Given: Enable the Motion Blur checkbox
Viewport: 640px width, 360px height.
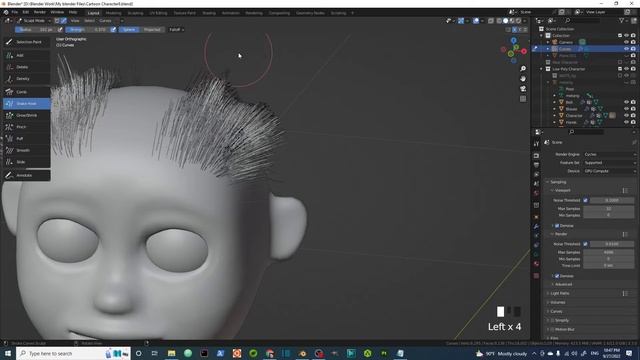Looking at the screenshot, I should click(552, 329).
